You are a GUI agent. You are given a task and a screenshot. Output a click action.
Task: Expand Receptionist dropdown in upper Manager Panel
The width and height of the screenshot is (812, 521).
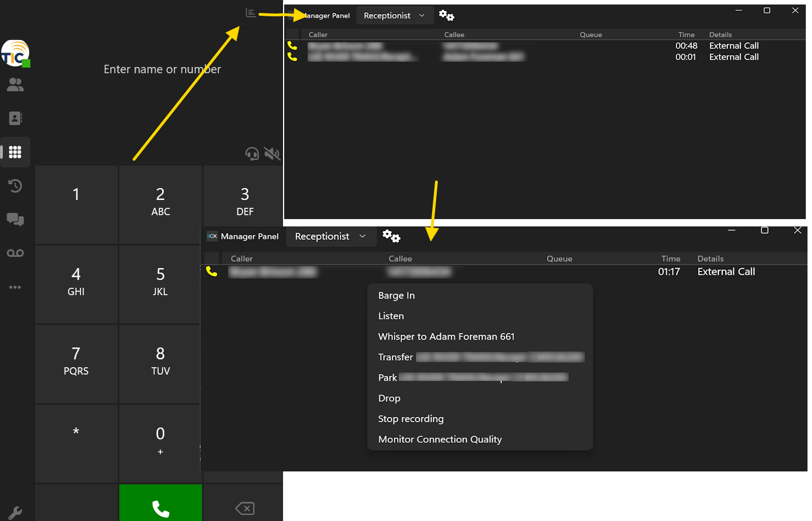pos(395,16)
